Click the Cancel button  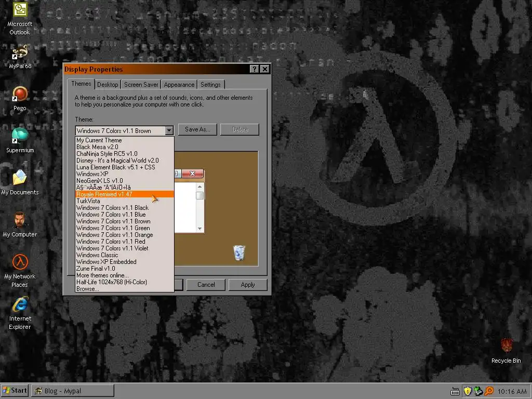click(x=206, y=285)
